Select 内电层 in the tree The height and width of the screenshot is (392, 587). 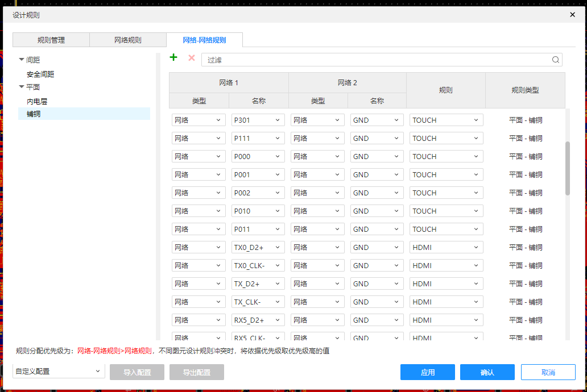click(36, 101)
